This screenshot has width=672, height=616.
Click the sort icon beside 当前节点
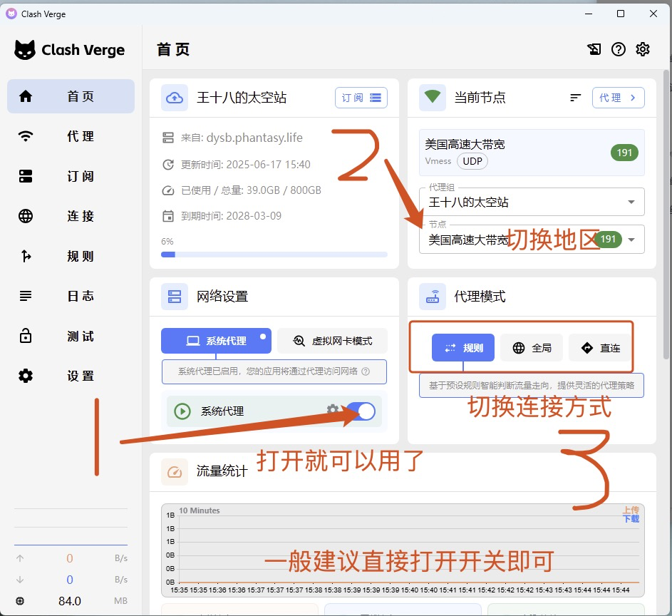(x=576, y=98)
